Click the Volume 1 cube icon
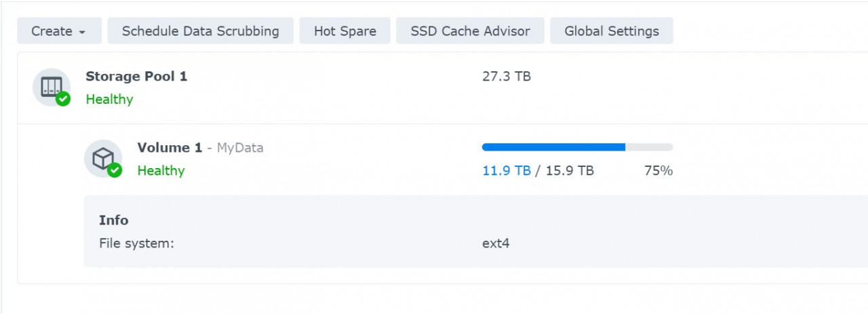This screenshot has height=314, width=868. coord(102,157)
